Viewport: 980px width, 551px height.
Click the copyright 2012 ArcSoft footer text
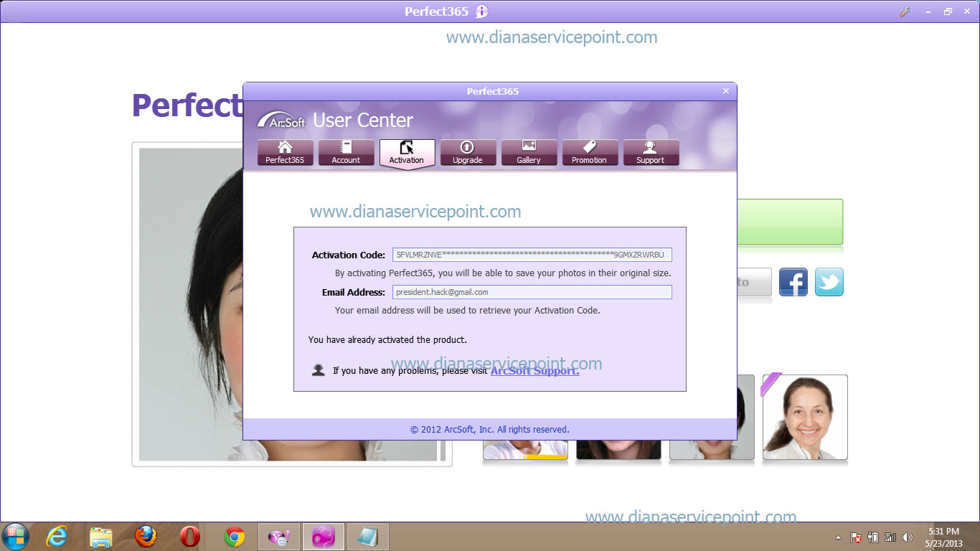tap(490, 430)
